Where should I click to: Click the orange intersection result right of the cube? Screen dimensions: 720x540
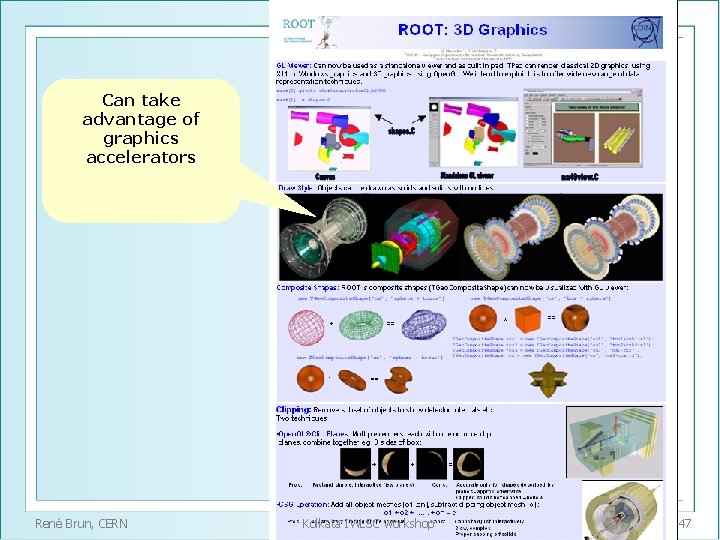575,318
